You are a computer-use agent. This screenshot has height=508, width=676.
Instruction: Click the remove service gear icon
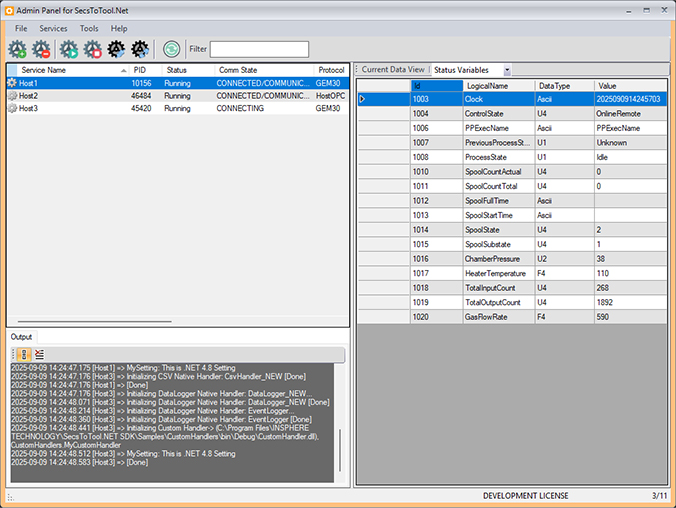tap(42, 49)
